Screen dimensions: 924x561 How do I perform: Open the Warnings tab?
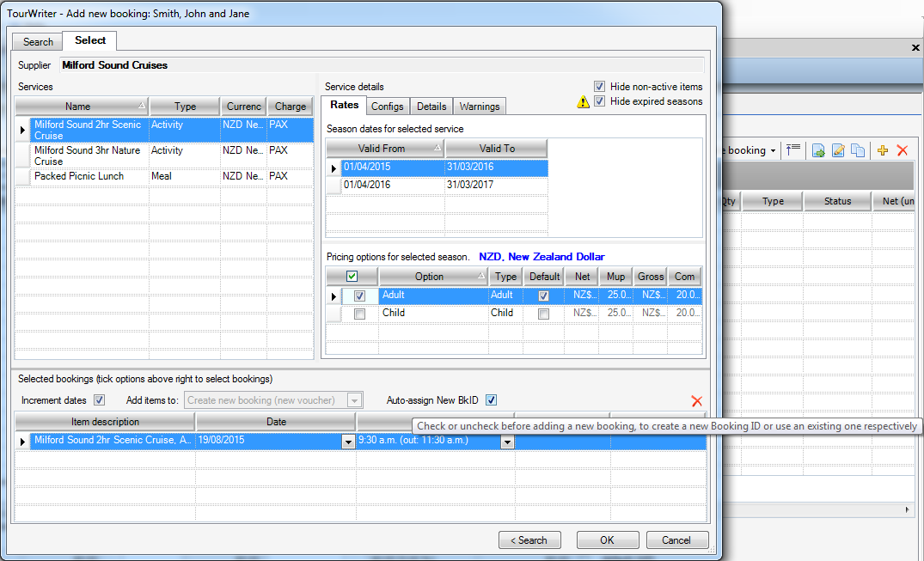click(479, 107)
